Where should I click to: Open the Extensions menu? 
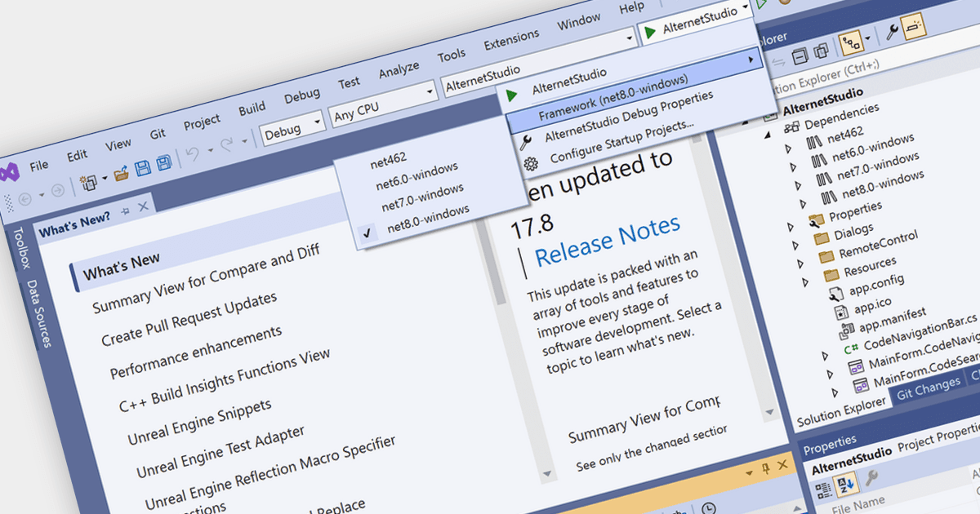[x=511, y=39]
